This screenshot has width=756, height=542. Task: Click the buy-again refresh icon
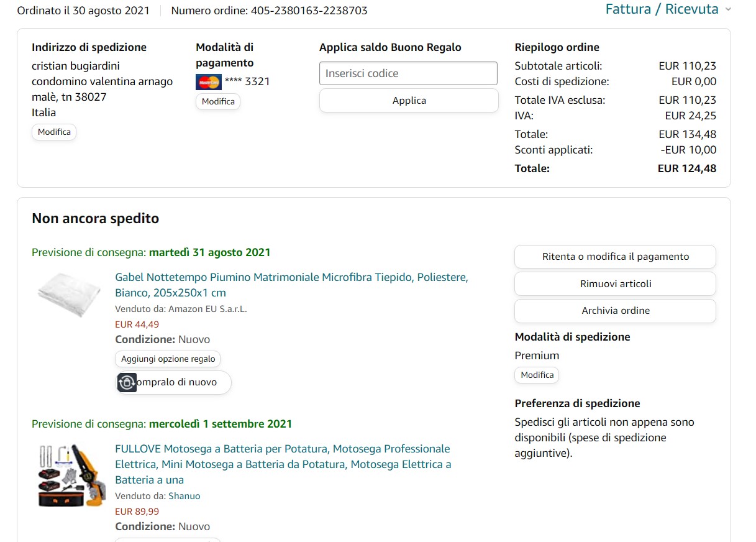[127, 382]
